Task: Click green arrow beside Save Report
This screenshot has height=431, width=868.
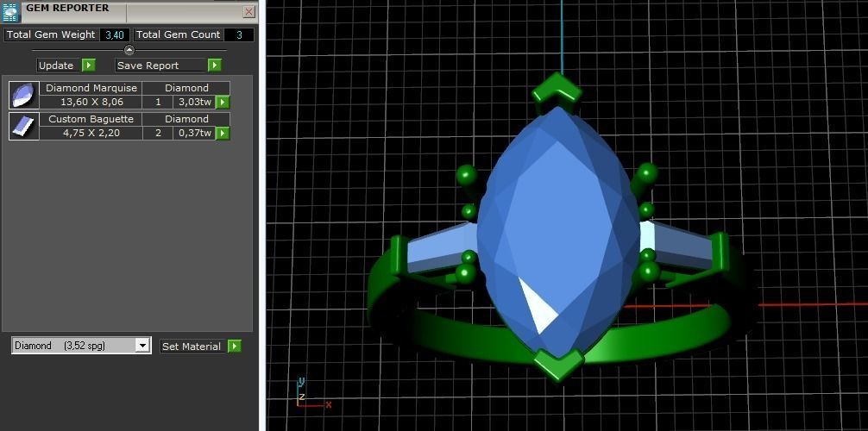Action: pyautogui.click(x=215, y=66)
